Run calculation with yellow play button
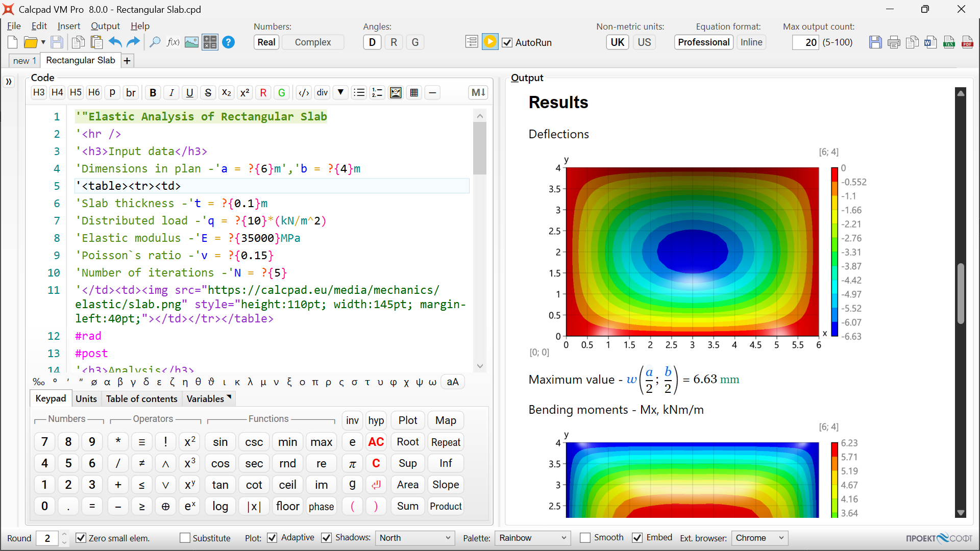Viewport: 980px width, 551px height. click(490, 42)
